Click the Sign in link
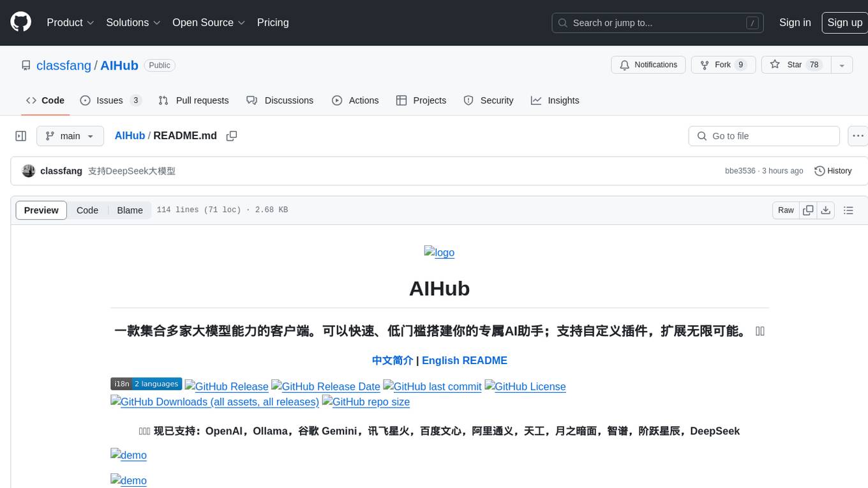Image resolution: width=868 pixels, height=488 pixels. point(795,22)
